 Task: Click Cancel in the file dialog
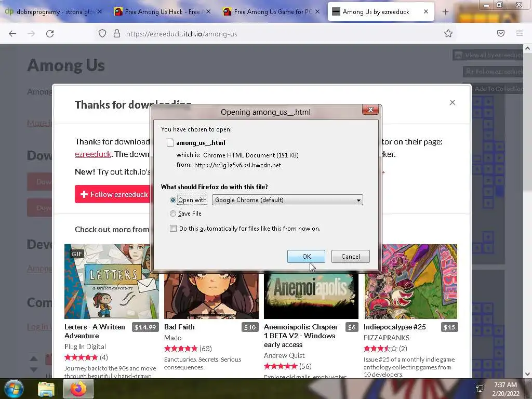pos(351,257)
